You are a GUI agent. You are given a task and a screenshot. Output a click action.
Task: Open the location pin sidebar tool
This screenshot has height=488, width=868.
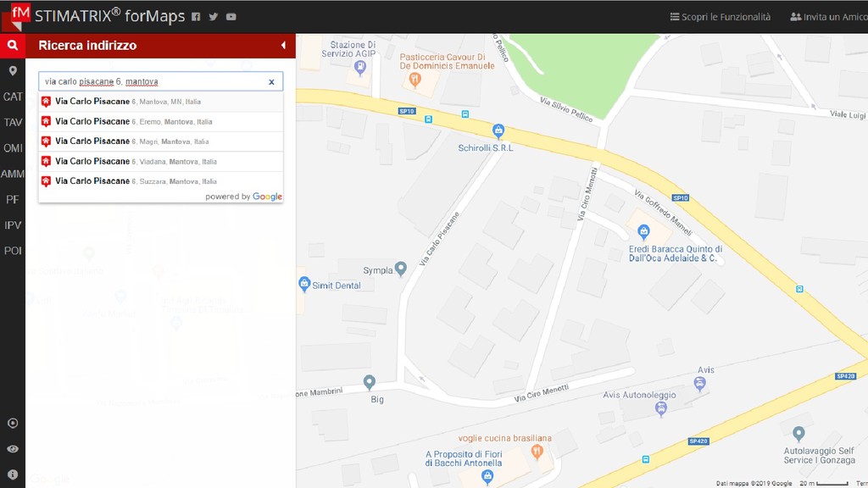[13, 71]
